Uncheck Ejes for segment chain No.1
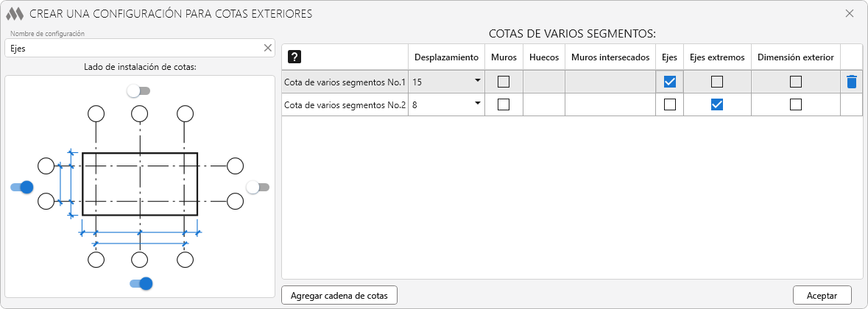Screen dimensions: 868x309 click(x=669, y=82)
